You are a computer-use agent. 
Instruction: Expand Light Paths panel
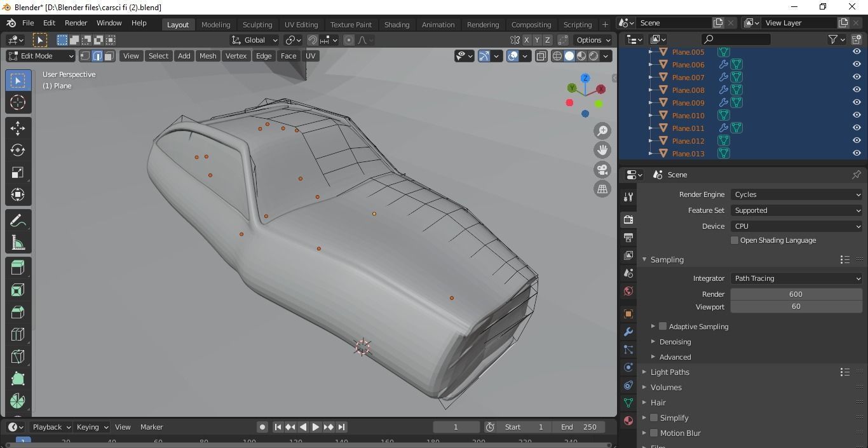(670, 372)
